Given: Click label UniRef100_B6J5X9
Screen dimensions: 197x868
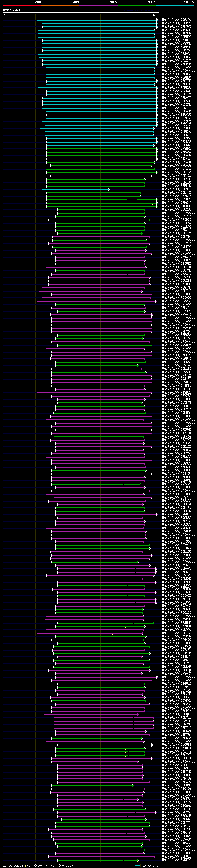Looking at the screenshot, I should [177, 646].
